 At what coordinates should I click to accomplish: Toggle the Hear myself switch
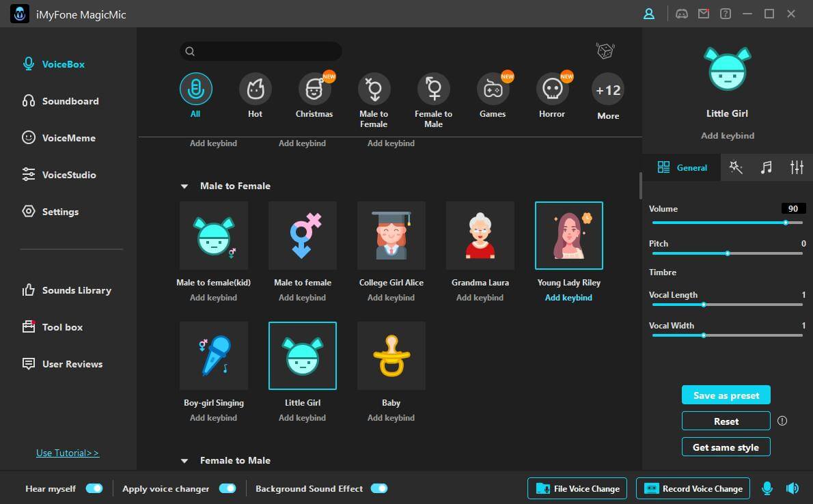pos(94,488)
